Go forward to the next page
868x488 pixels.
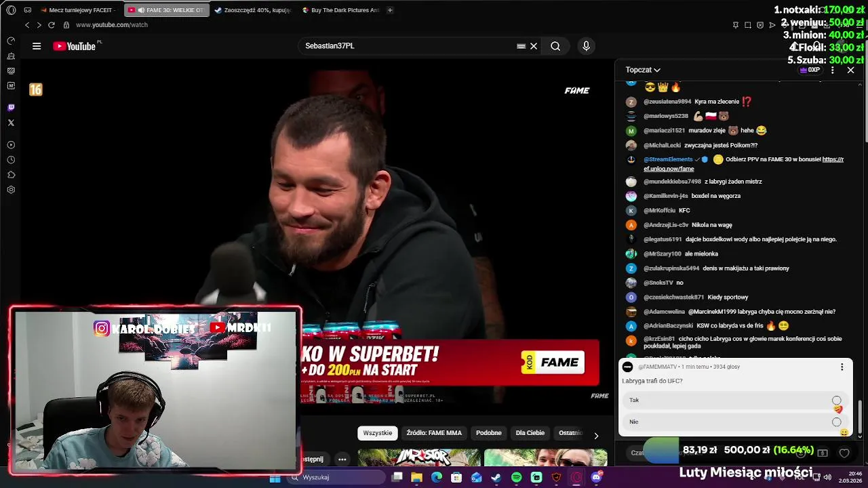pos(39,25)
